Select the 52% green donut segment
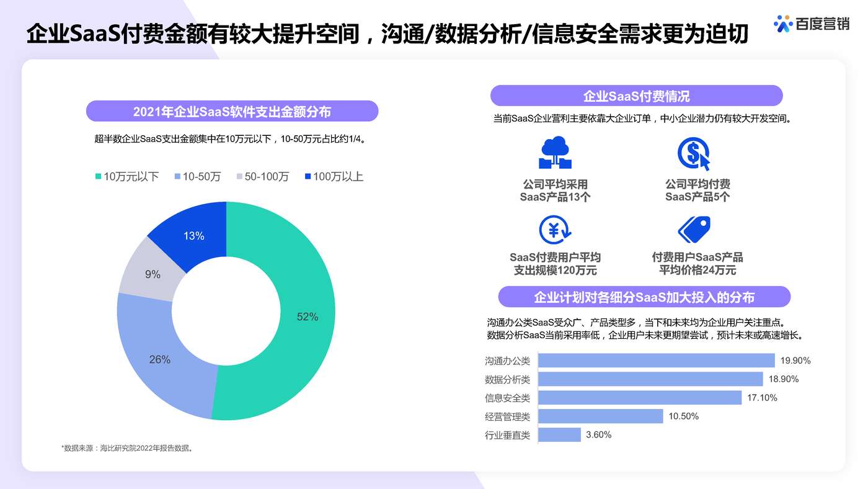Image resolution: width=868 pixels, height=489 pixels. (x=308, y=316)
